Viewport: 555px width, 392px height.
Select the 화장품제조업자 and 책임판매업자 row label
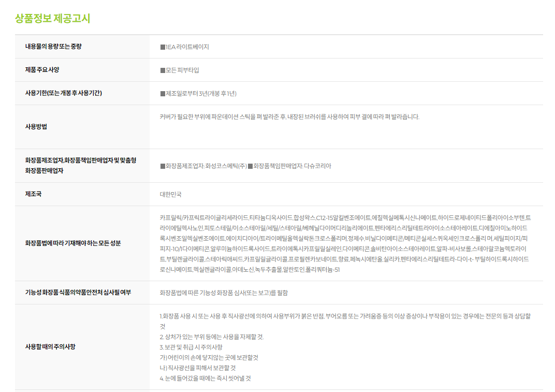point(80,165)
